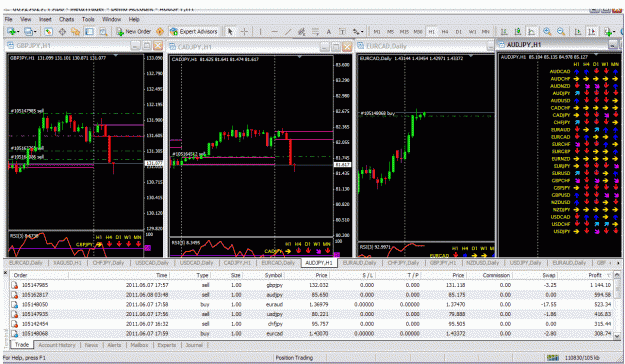Viewport: 625px width, 364px height.
Task: Open the Account History terminal tab
Action: click(57, 345)
